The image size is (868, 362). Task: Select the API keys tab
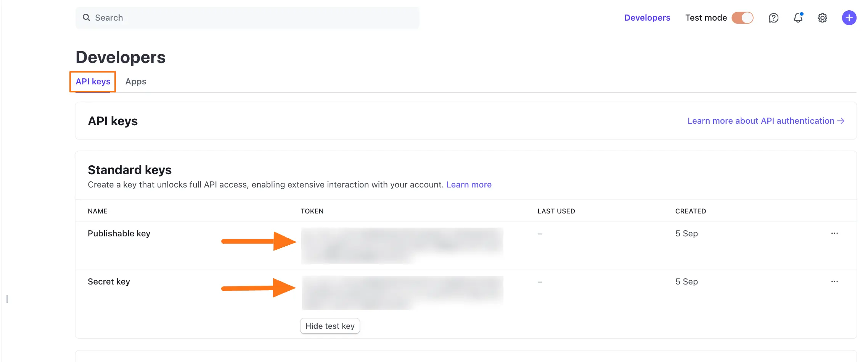click(x=92, y=81)
